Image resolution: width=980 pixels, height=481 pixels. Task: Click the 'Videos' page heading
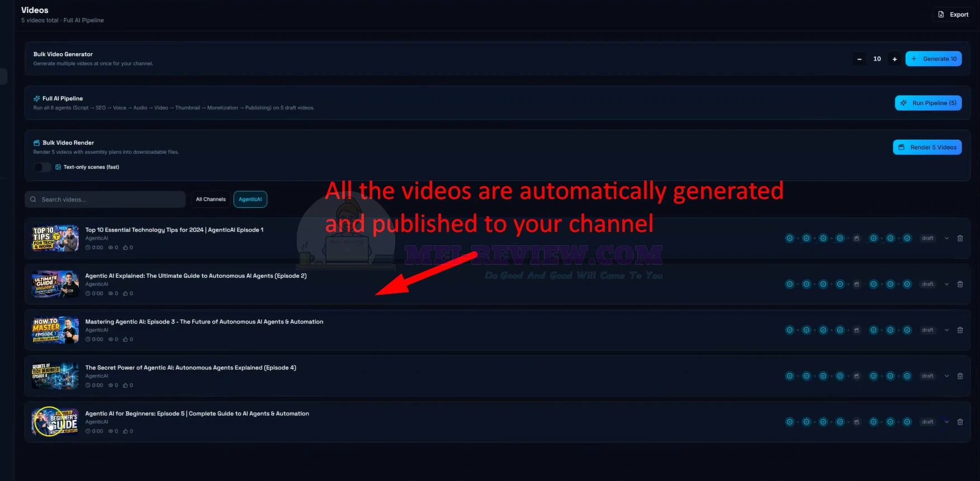coord(35,10)
